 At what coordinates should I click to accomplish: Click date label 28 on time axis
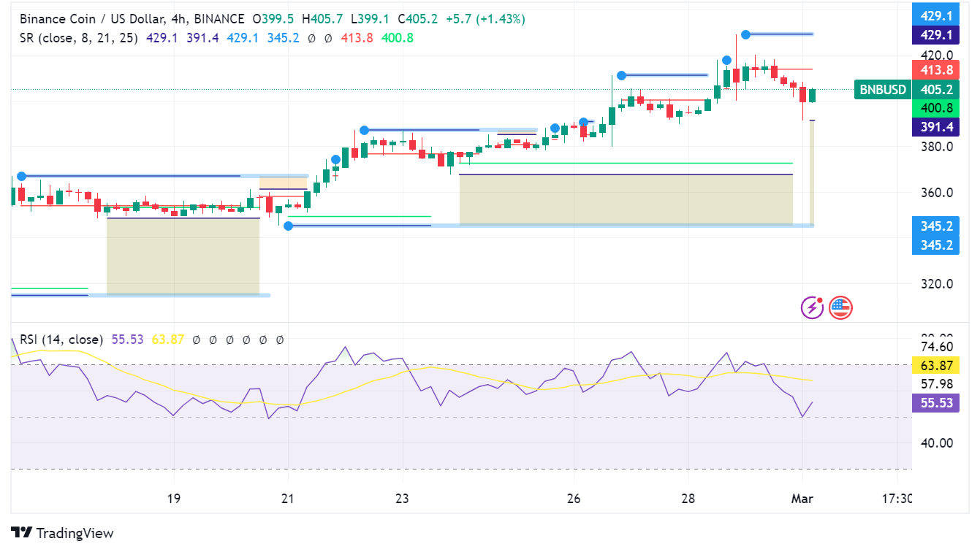point(688,499)
